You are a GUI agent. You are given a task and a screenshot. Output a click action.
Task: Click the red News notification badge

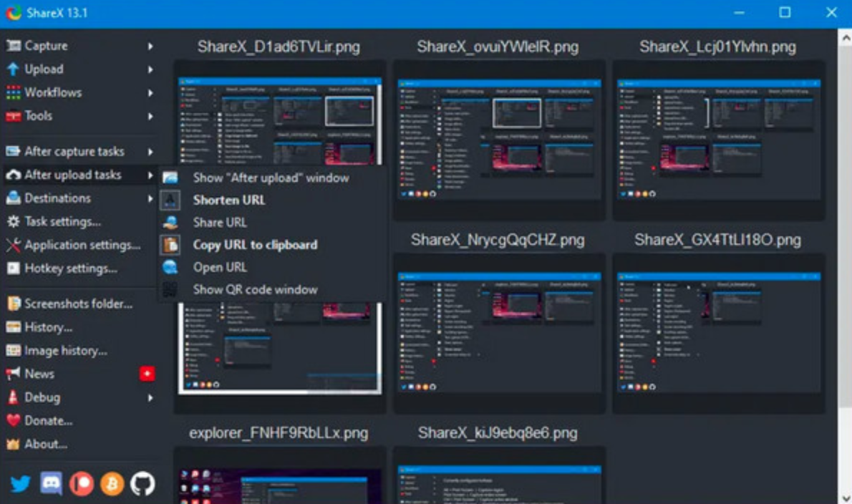tap(147, 374)
